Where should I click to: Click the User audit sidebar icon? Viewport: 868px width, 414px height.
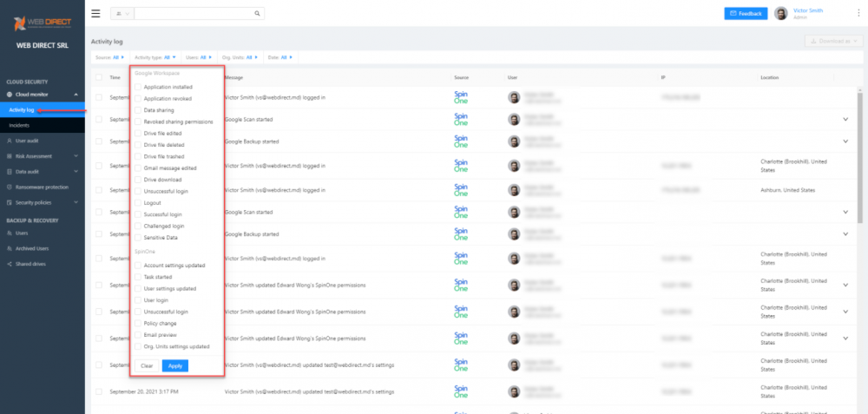tap(10, 141)
